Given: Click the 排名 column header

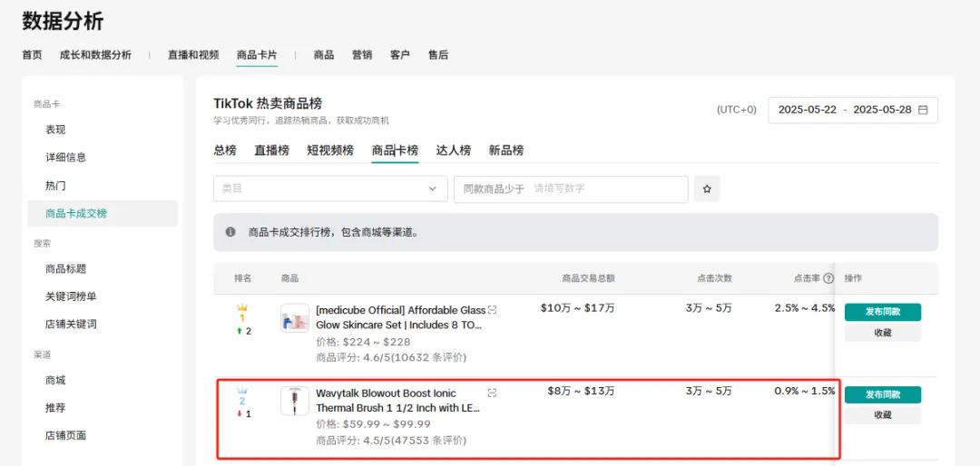Looking at the screenshot, I should [x=243, y=278].
